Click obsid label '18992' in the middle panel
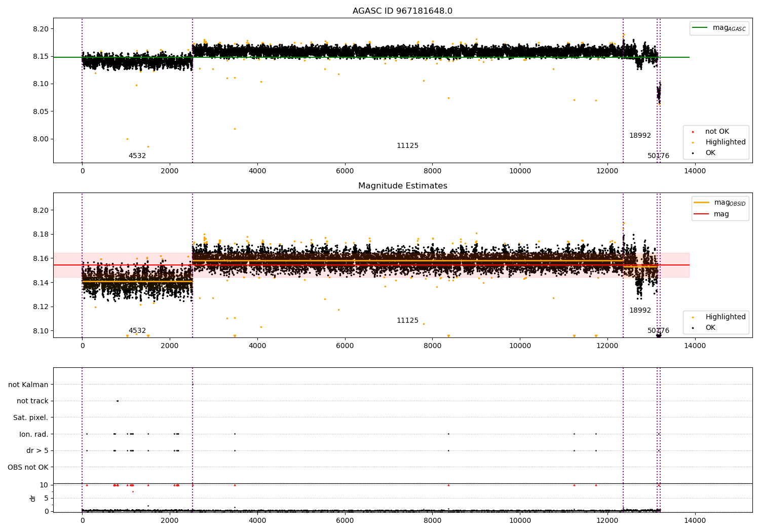This screenshot has width=760, height=532. click(x=640, y=311)
